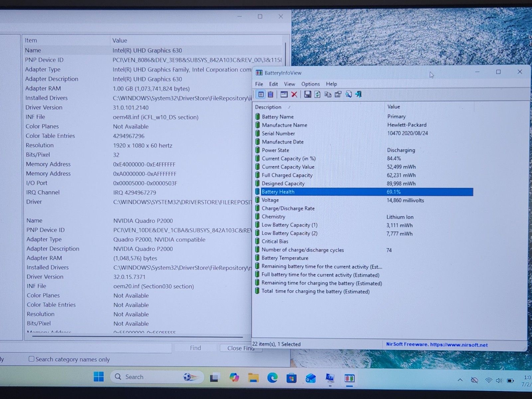Select the Serial Number row
532x399 pixels.
364,133
